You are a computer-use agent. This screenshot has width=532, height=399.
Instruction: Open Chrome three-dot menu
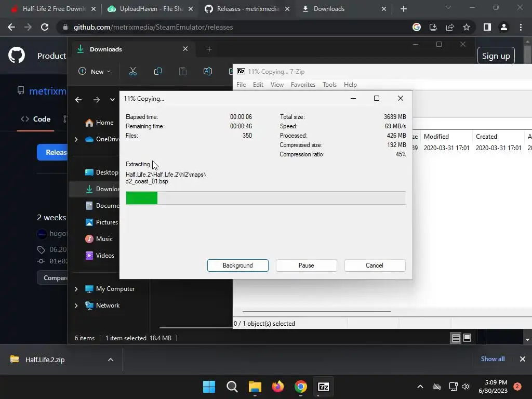(521, 27)
